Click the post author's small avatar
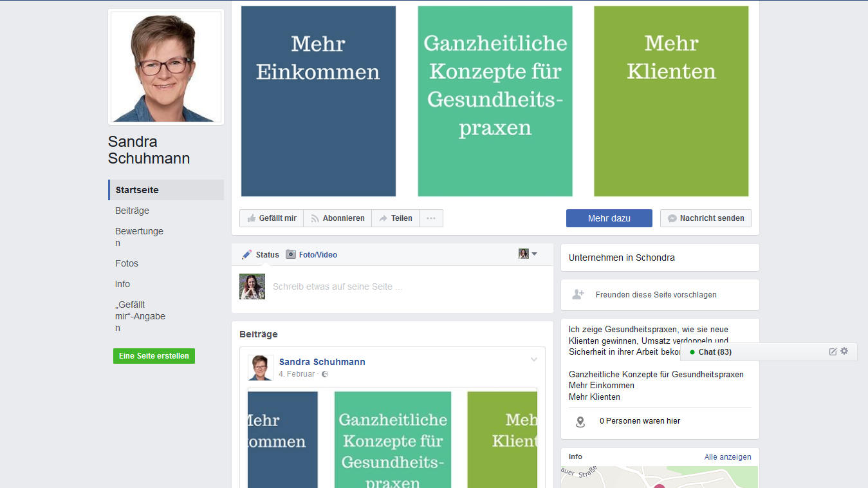Screen dimensions: 868x488 click(260, 368)
